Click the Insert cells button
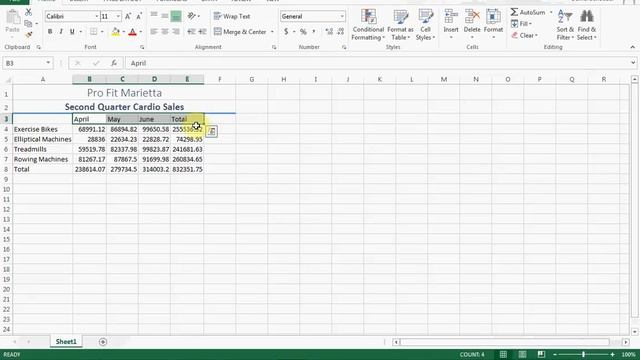The width and height of the screenshot is (640, 360). (451, 24)
